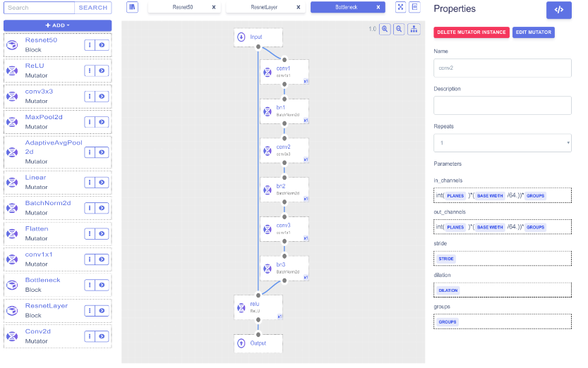The height and width of the screenshot is (368, 588).
Task: Open options menu for ResnetLayer block
Action: click(90, 311)
